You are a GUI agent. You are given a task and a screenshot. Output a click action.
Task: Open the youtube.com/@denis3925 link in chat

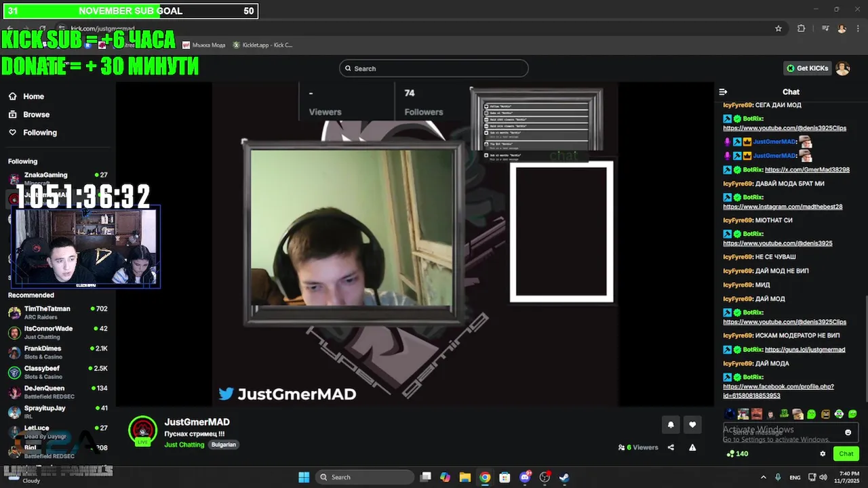[x=778, y=243]
